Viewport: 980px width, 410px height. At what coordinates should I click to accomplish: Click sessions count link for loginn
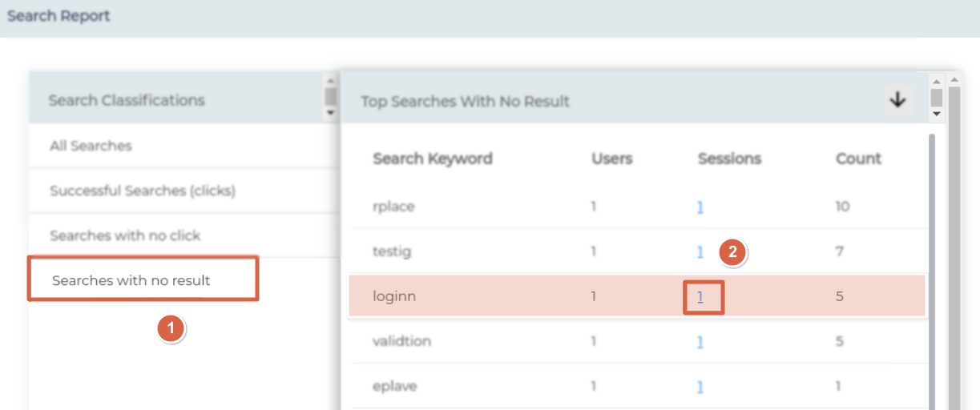[700, 296]
